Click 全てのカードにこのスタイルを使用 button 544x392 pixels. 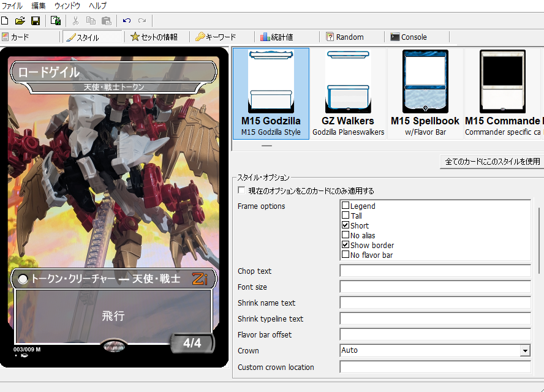click(x=492, y=162)
